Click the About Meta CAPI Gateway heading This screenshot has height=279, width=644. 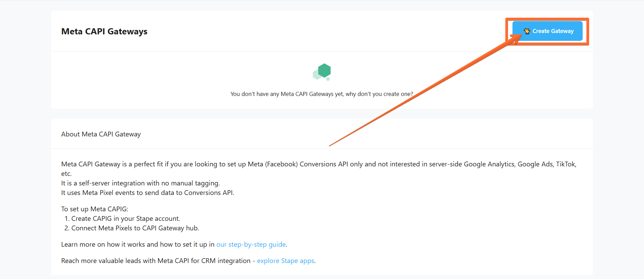101,134
